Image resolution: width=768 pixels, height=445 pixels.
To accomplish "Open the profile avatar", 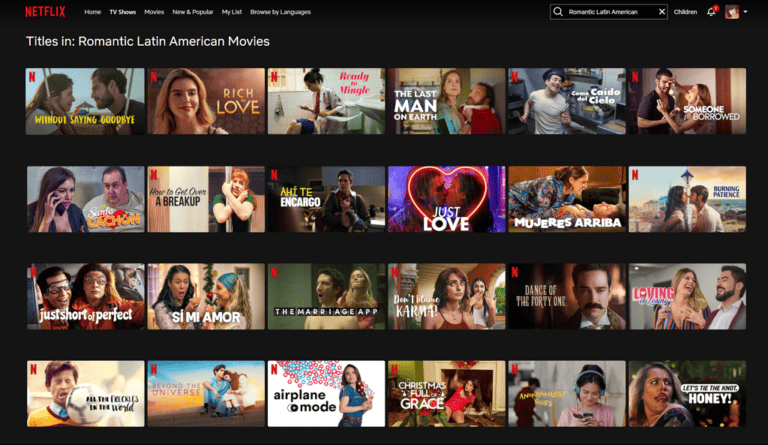I will click(x=732, y=12).
